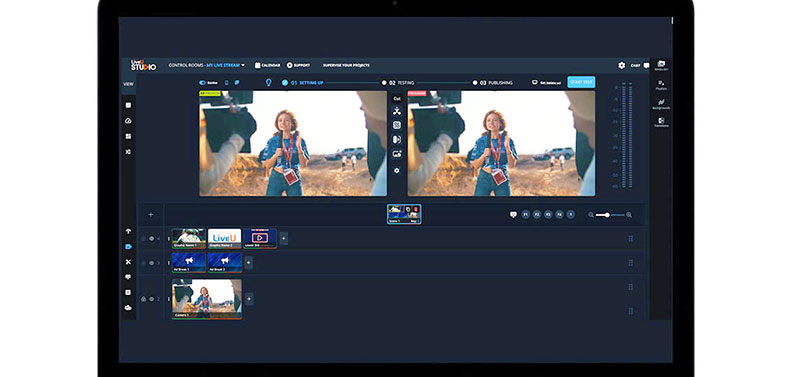Image resolution: width=800 pixels, height=377 pixels.
Task: Click the F1 shortcut button
Action: coord(526,215)
